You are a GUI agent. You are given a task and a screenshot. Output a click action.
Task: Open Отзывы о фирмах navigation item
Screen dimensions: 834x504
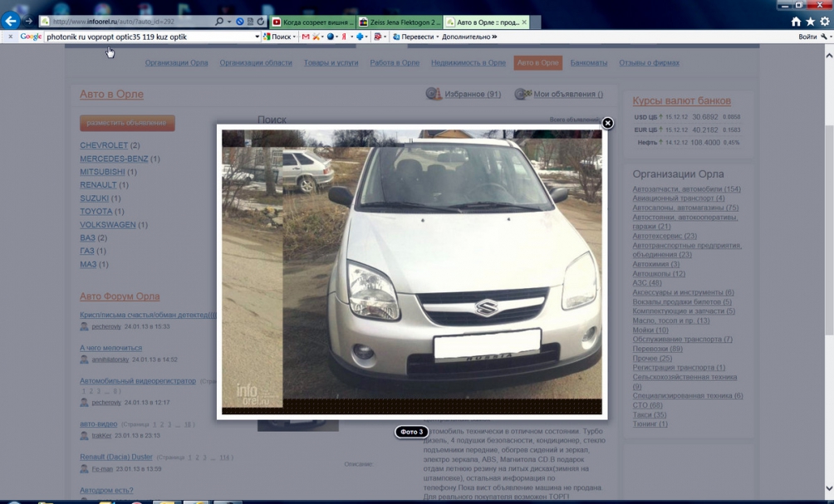point(649,63)
